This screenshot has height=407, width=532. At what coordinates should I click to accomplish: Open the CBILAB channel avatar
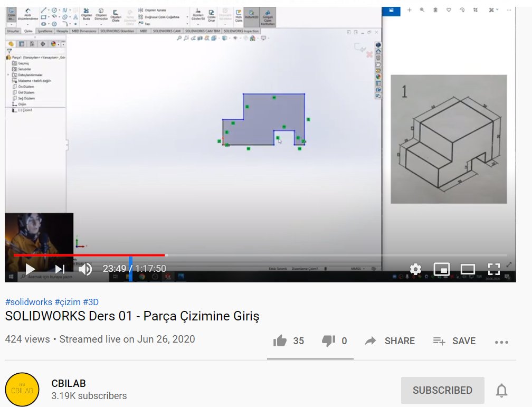[x=22, y=390]
